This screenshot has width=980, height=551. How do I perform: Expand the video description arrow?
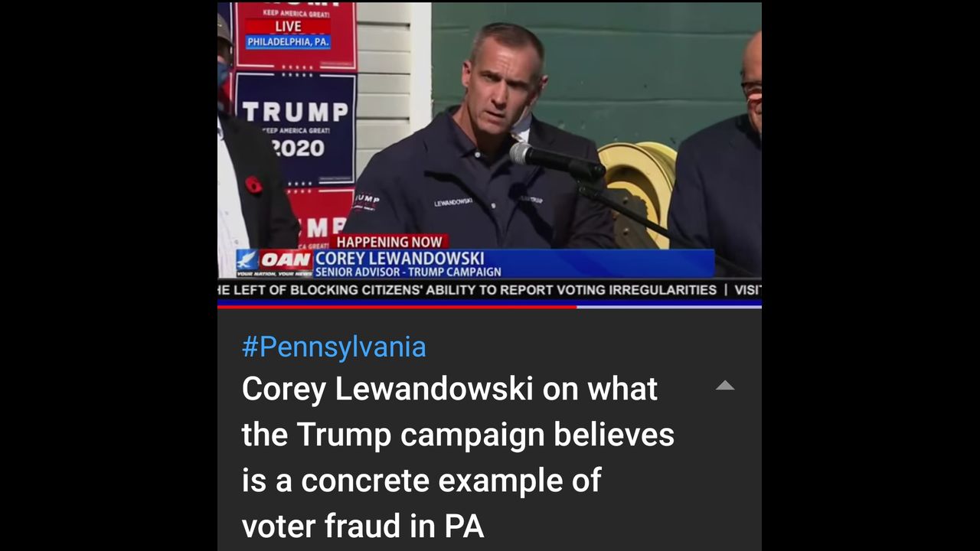[x=724, y=386]
